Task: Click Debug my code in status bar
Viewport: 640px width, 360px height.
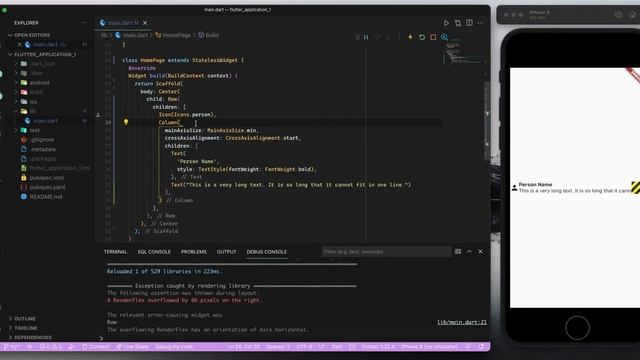Action: click(174, 347)
